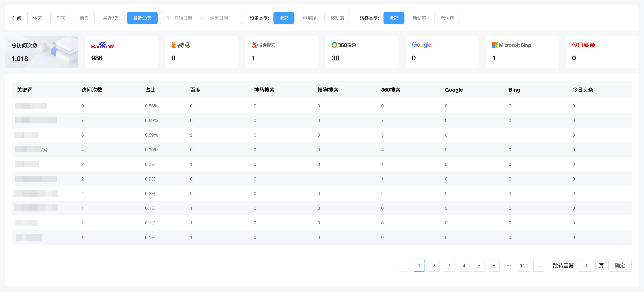This screenshot has width=644, height=292.
Task: Go to page 5 in pagination
Action: tap(479, 266)
